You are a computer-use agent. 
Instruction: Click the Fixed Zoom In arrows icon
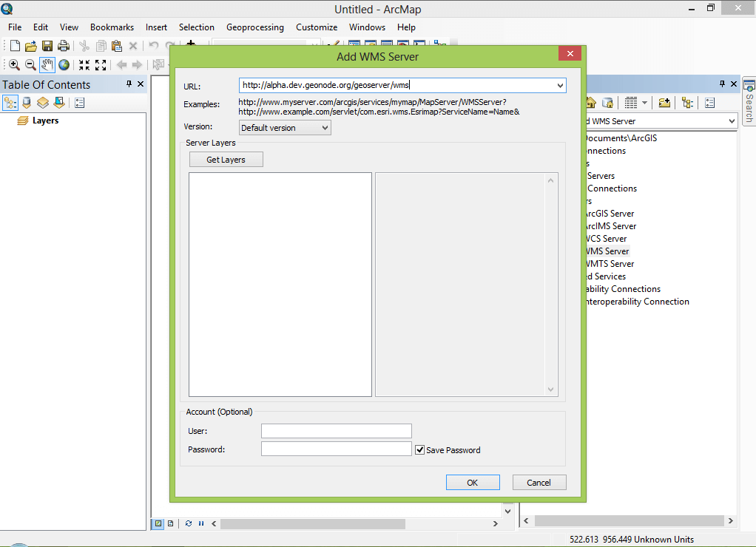(84, 64)
